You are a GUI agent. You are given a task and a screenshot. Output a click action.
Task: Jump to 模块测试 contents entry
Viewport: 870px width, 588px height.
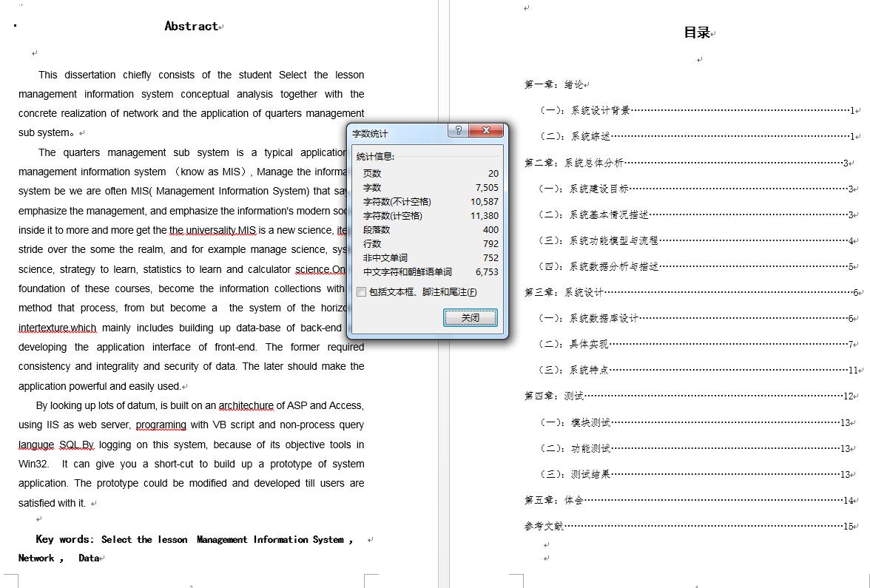click(696, 423)
